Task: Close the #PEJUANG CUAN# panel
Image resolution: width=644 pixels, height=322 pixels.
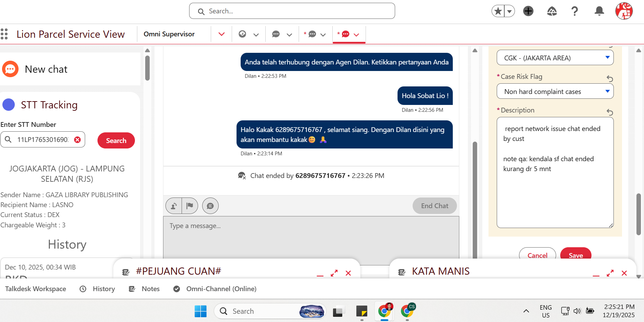Action: (x=348, y=273)
